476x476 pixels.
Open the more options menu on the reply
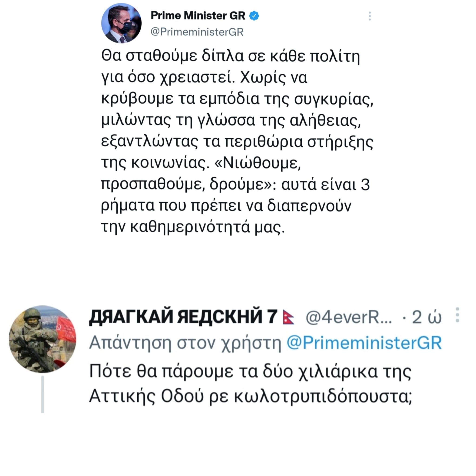[x=457, y=315]
